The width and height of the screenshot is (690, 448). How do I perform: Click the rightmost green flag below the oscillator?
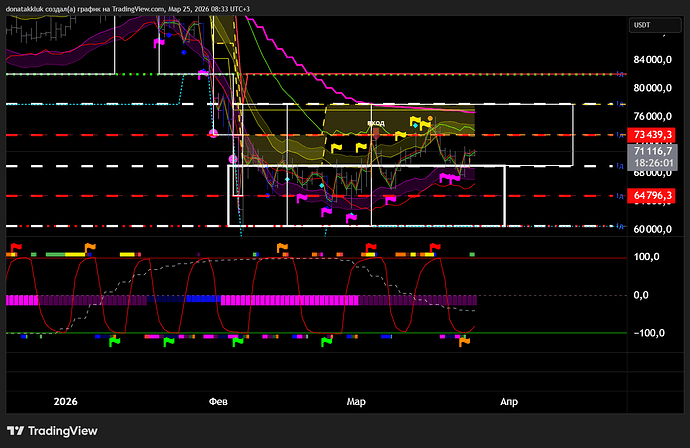pyautogui.click(x=326, y=343)
